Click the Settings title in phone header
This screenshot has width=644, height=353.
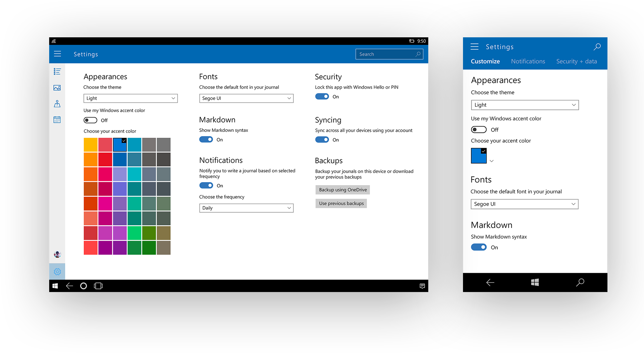[499, 47]
